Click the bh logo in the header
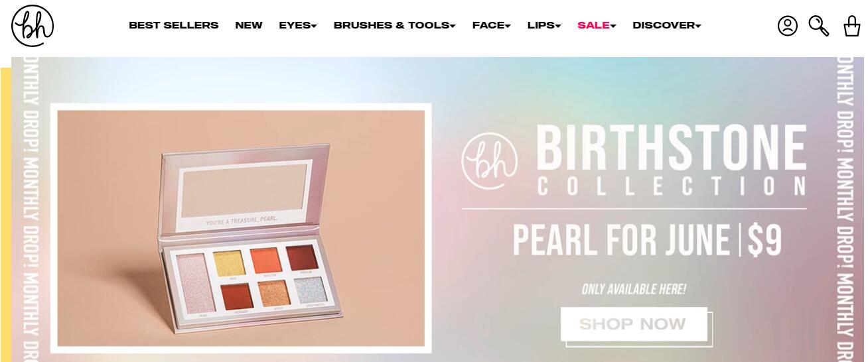This screenshot has height=362, width=868. pos(33,26)
